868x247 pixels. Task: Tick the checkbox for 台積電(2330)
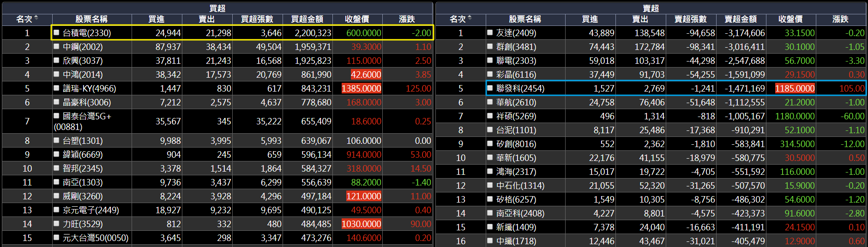pyautogui.click(x=56, y=32)
